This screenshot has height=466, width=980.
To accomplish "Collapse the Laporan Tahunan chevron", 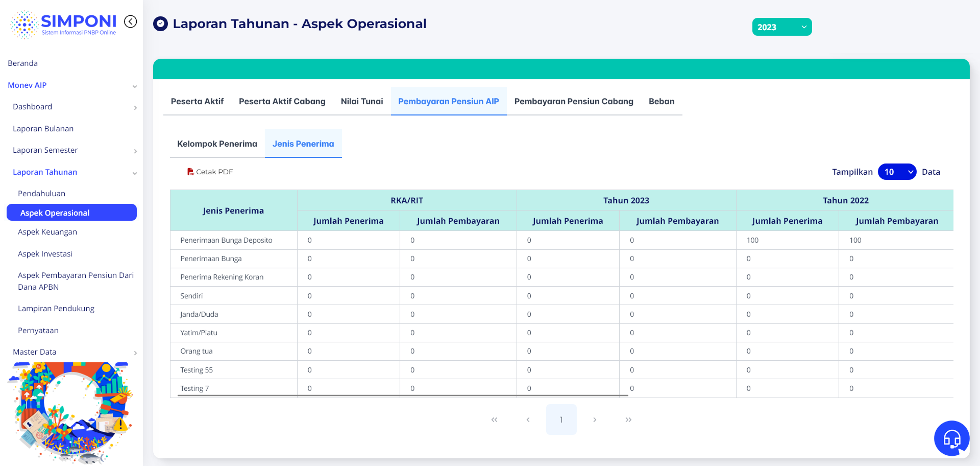I will coord(135,173).
